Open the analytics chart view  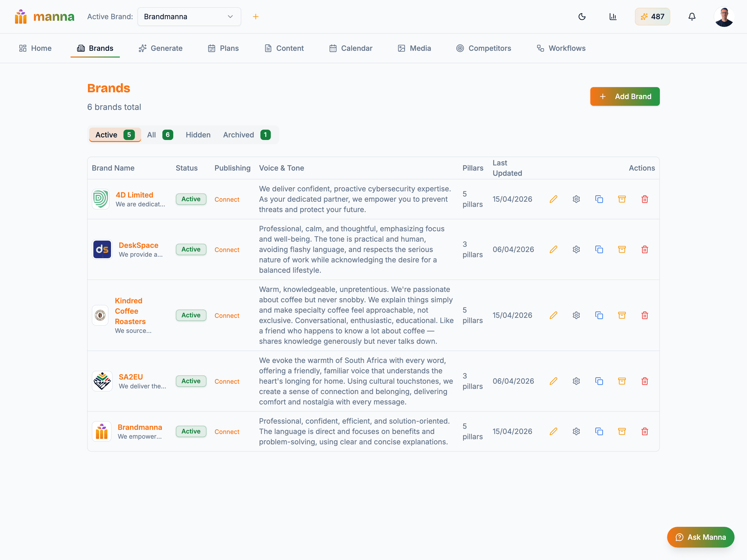coord(613,17)
